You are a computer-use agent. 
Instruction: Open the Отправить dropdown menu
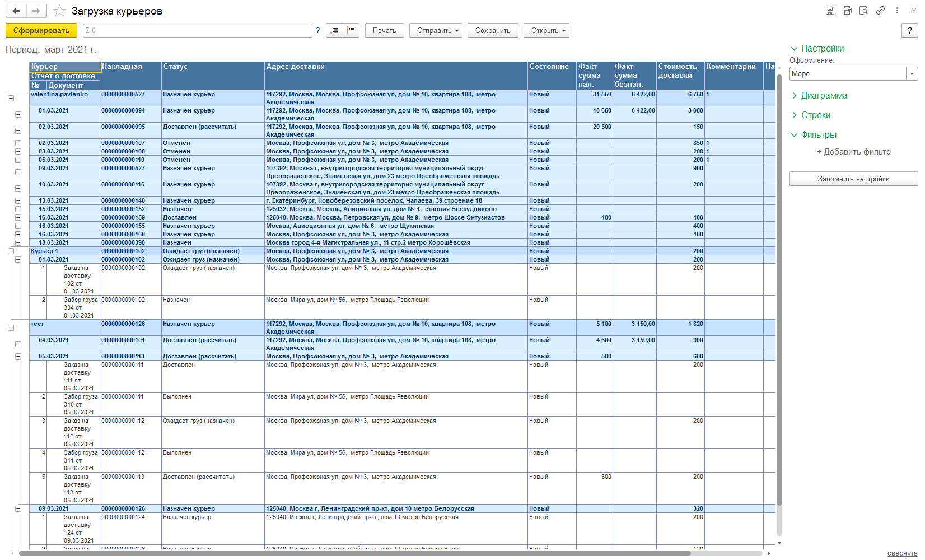pos(436,31)
